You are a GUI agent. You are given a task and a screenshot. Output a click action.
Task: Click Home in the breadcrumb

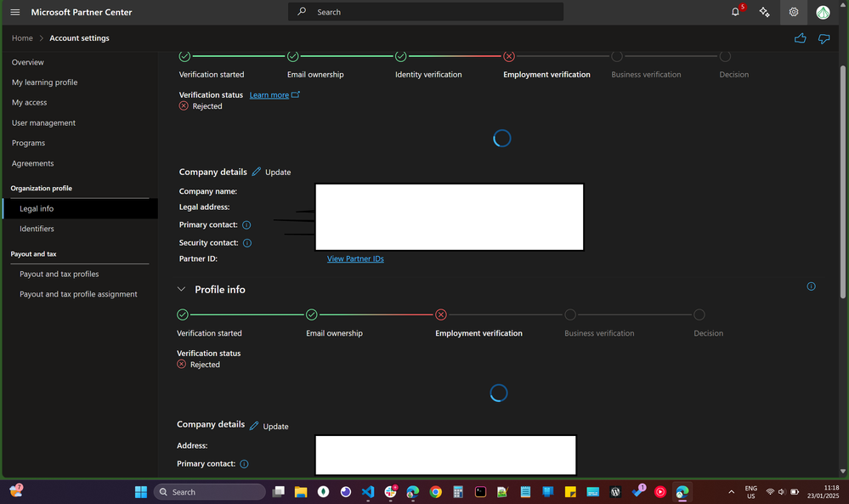(22, 38)
